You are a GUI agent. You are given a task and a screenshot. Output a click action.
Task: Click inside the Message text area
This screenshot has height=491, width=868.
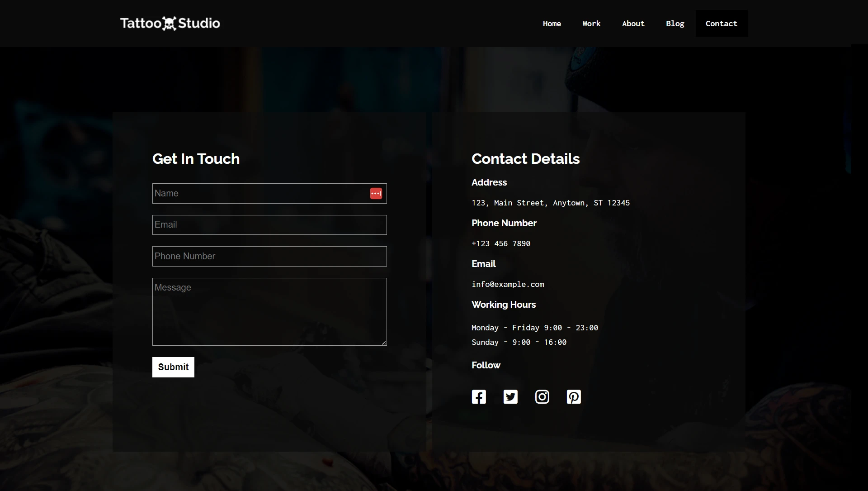(x=269, y=312)
